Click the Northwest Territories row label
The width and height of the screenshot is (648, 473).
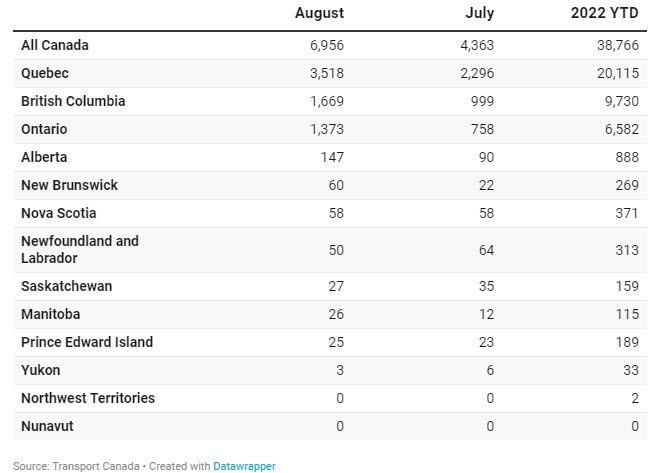tap(88, 398)
